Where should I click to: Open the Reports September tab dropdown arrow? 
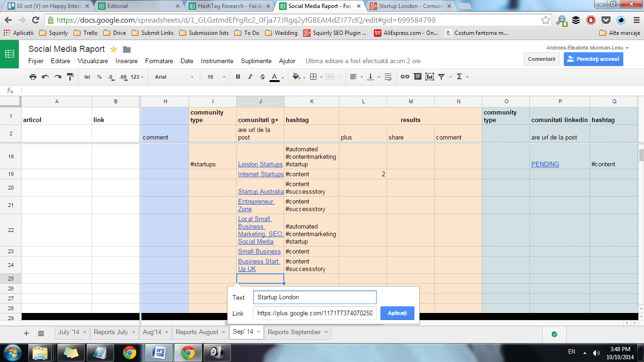[x=326, y=332]
